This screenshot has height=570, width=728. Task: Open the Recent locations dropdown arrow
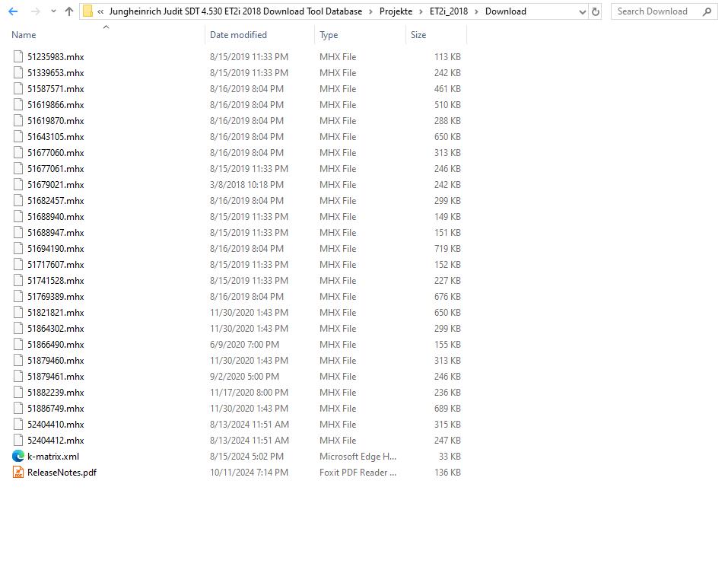[x=53, y=11]
